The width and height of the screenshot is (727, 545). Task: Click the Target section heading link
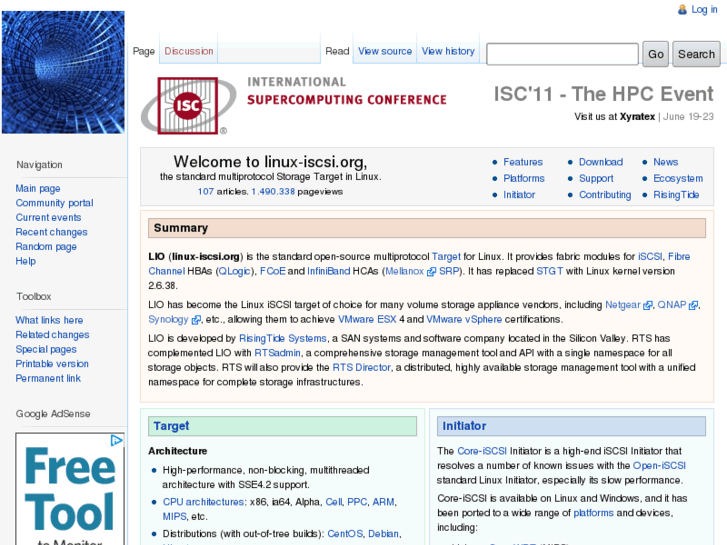click(171, 426)
